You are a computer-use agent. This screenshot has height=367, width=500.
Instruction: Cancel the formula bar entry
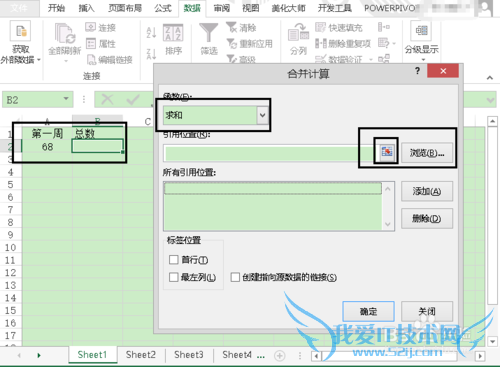107,99
